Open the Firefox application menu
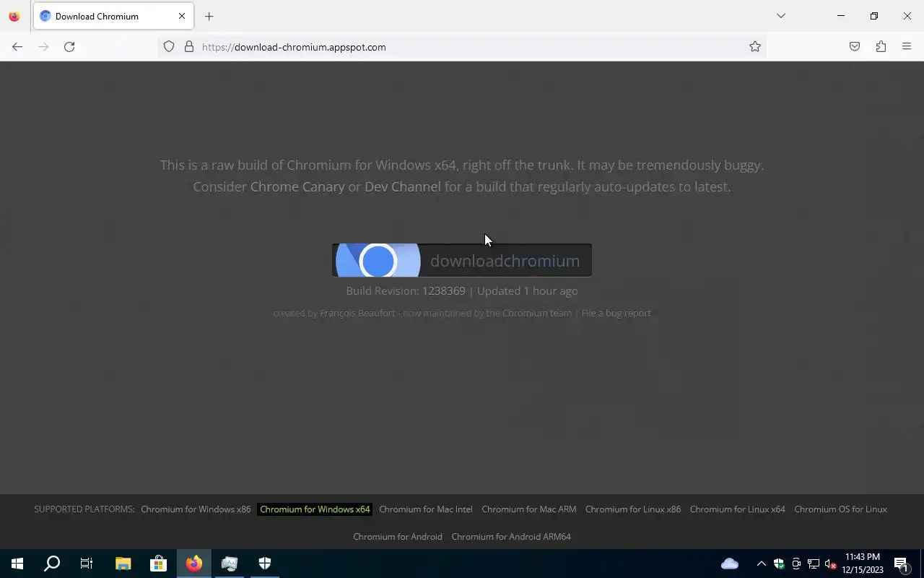 (x=907, y=47)
